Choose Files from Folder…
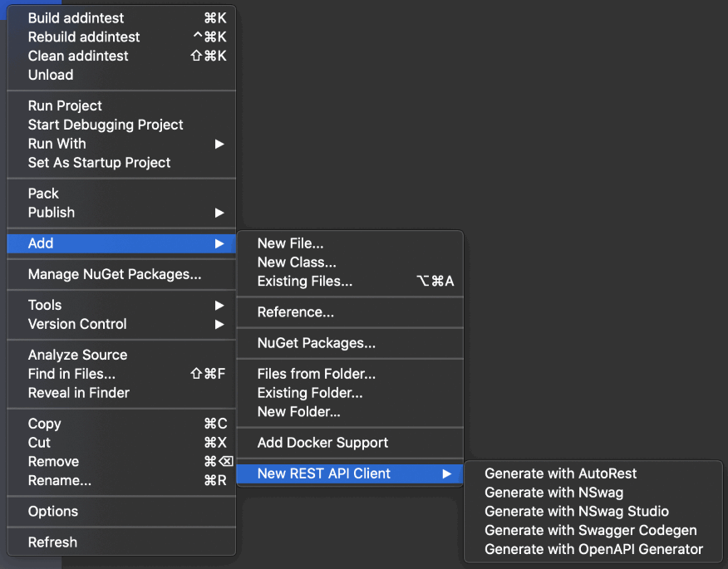 [x=350, y=374]
